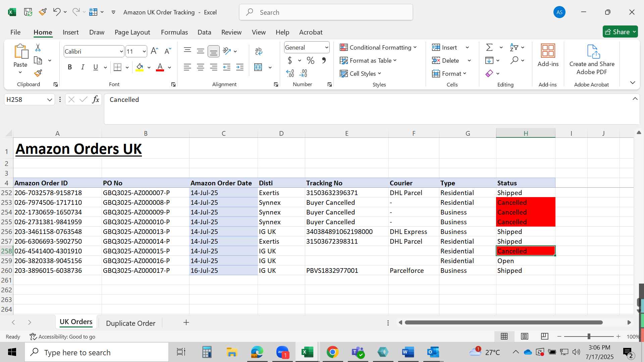
Task: Apply red Font Color swatch
Action: [160, 67]
